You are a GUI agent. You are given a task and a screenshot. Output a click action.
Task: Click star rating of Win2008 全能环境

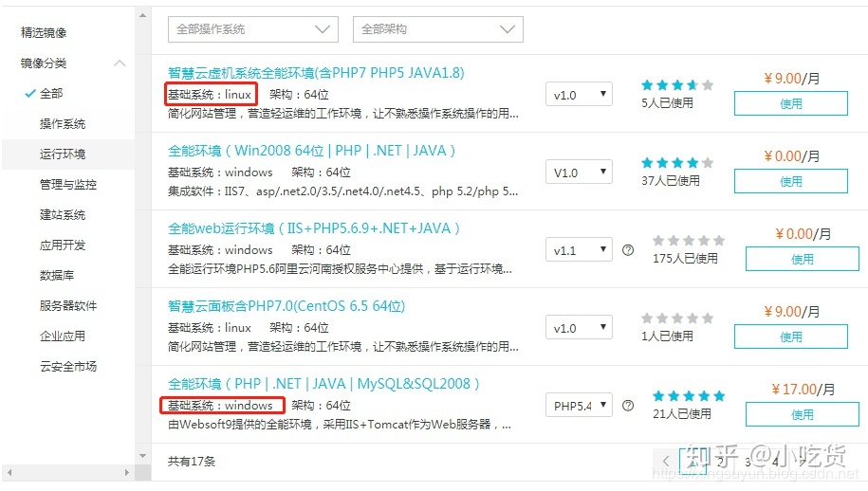[677, 163]
